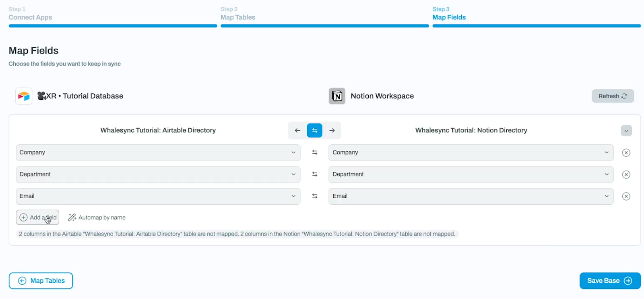Screen dimensions: 644x298
Task: Click the Airtable logo icon
Action: [24, 96]
